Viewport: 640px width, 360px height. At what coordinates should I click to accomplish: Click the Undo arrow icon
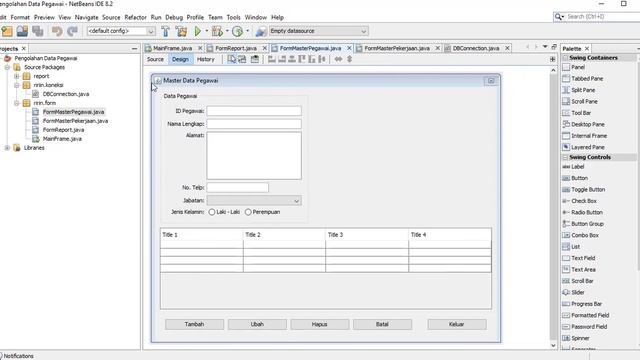(x=57, y=31)
